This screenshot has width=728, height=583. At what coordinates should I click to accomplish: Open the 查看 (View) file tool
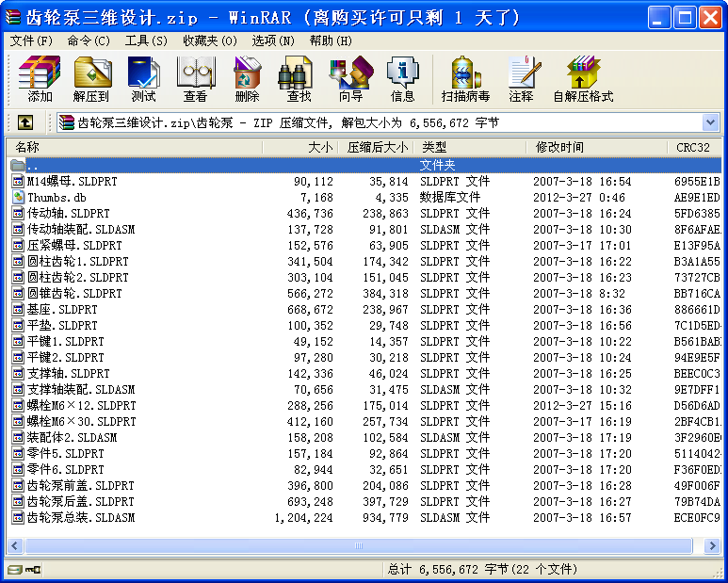195,79
